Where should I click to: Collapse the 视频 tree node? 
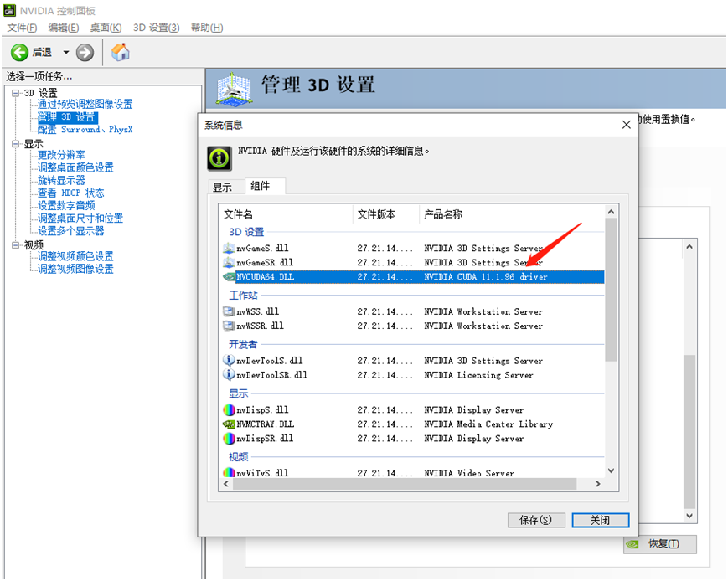pyautogui.click(x=16, y=244)
